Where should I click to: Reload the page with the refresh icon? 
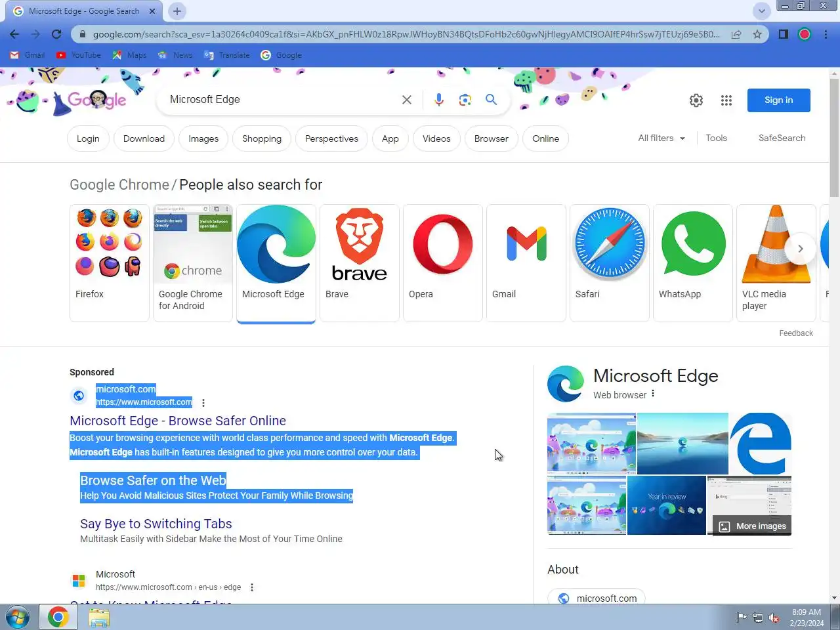(56, 34)
